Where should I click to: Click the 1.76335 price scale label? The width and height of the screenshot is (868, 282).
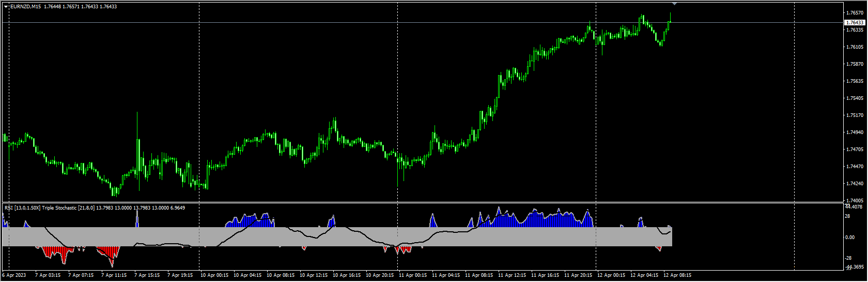855,30
